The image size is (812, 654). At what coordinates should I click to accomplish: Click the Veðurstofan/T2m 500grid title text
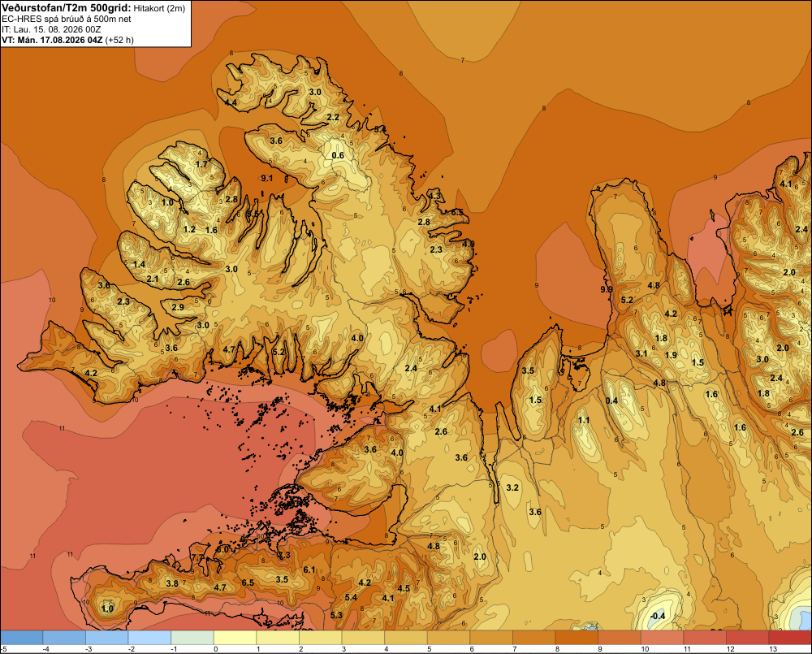pyautogui.click(x=67, y=8)
